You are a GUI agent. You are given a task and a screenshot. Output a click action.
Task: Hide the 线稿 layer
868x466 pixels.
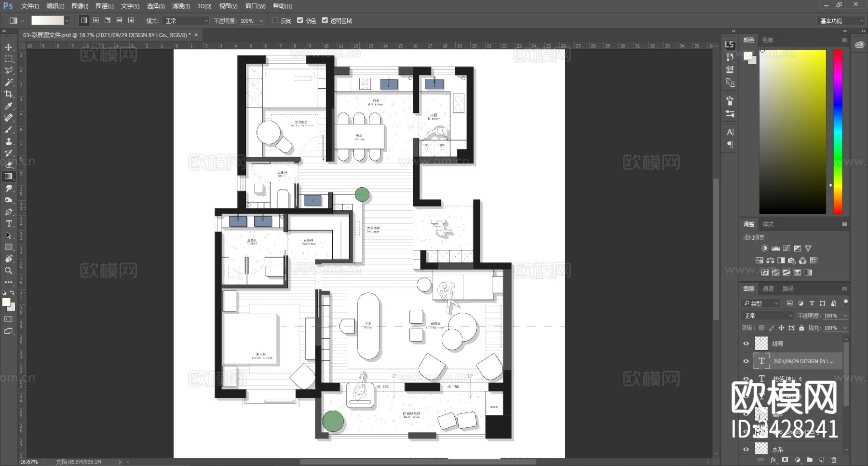coord(746,343)
